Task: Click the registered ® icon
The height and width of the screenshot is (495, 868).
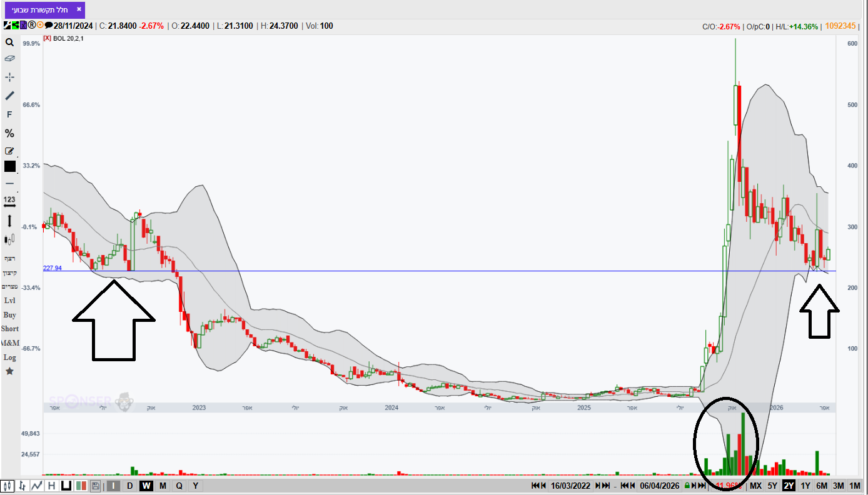Action: pos(31,26)
